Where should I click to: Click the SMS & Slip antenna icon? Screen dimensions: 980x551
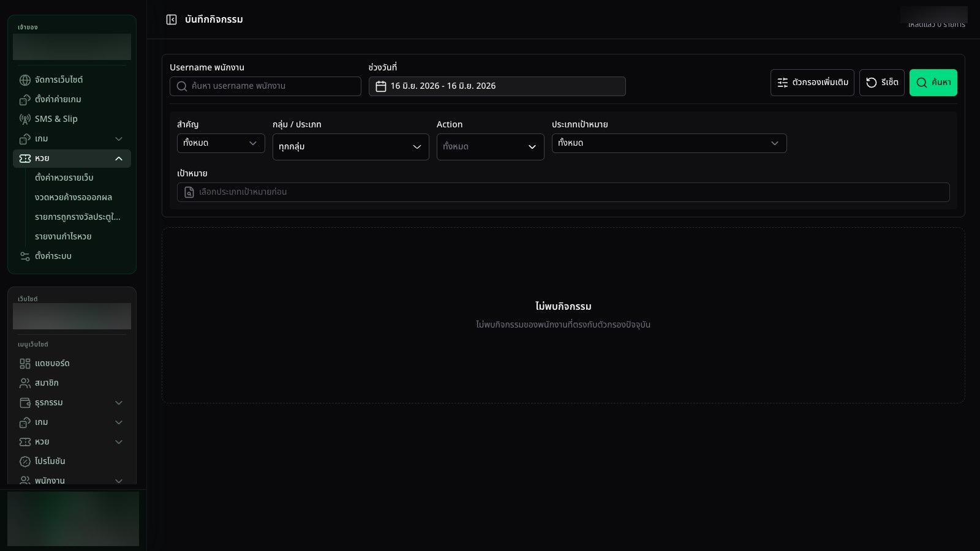pos(25,119)
